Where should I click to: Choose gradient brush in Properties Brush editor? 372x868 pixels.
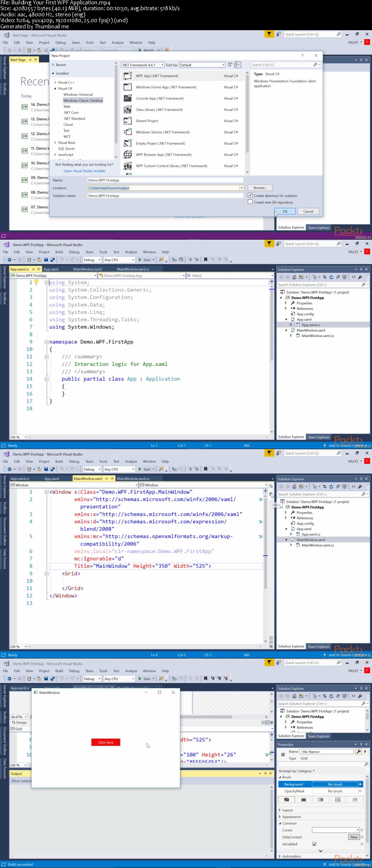321,800
